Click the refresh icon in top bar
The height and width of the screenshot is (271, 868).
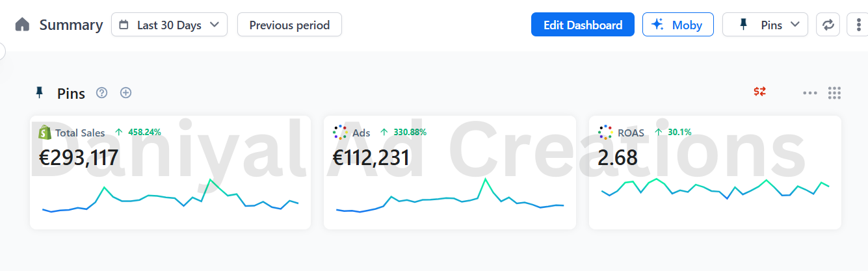pyautogui.click(x=828, y=25)
